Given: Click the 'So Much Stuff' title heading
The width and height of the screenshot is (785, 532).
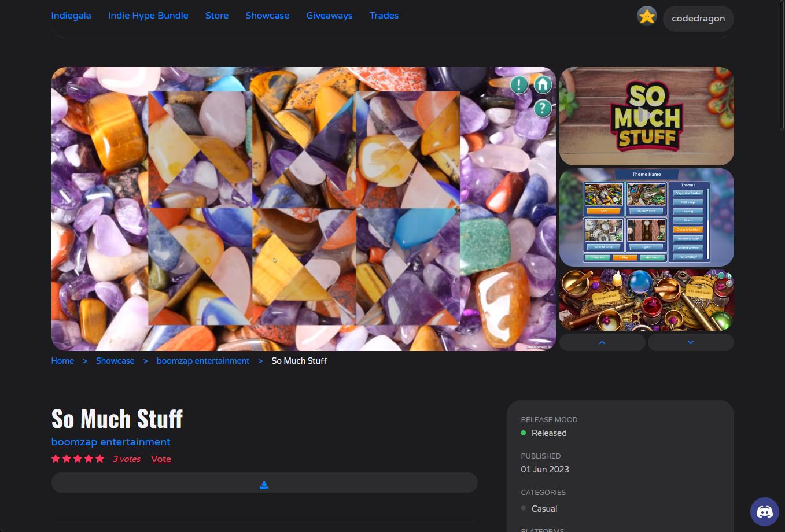Looking at the screenshot, I should click(x=117, y=419).
